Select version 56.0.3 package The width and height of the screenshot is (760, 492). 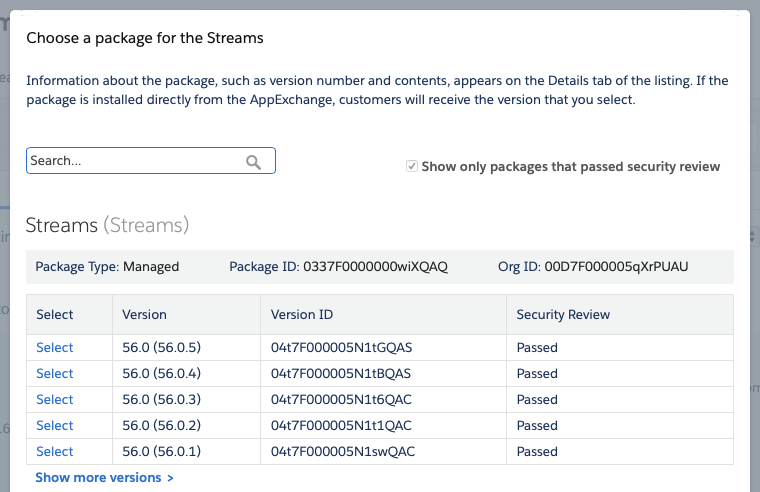coord(54,399)
